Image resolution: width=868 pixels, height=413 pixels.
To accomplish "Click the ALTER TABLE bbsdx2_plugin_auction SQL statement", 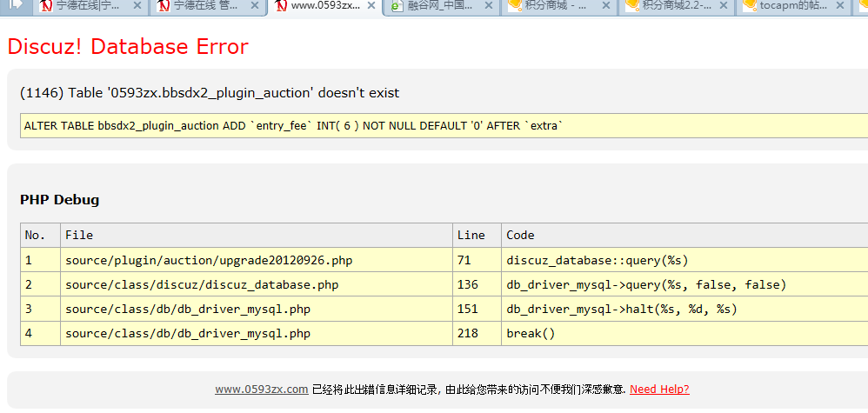I will click(x=293, y=126).
